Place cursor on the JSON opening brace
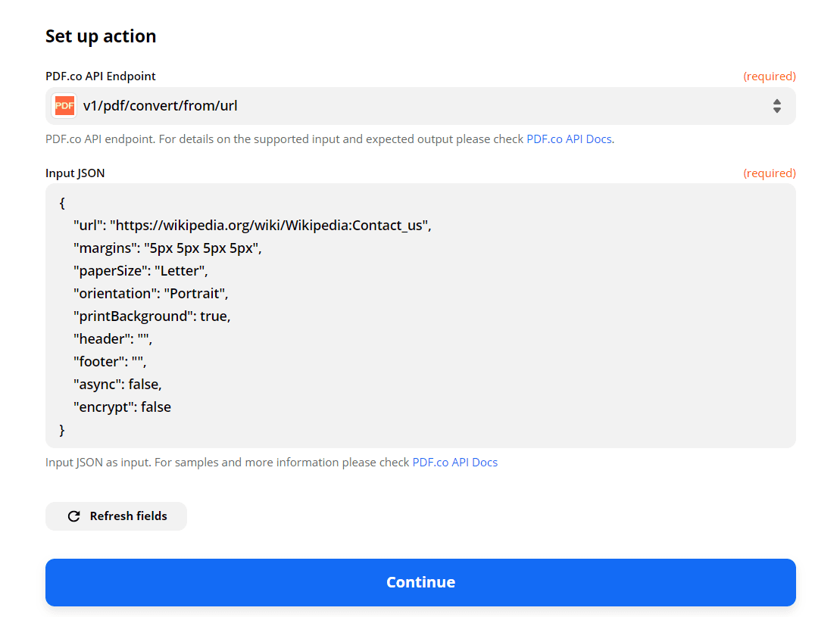The width and height of the screenshot is (840, 617). coord(62,203)
